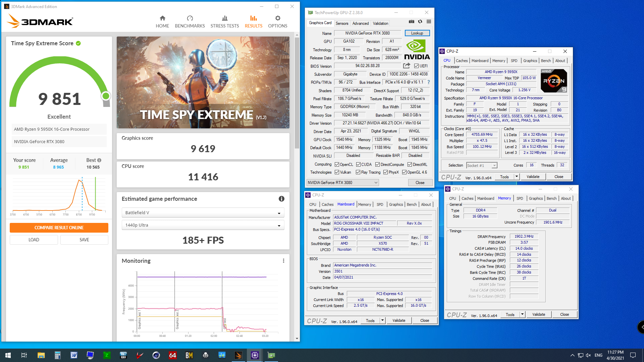Click the Ryzen logo in CPU-Z
Viewport: 644px width, 362px height.
(x=554, y=81)
